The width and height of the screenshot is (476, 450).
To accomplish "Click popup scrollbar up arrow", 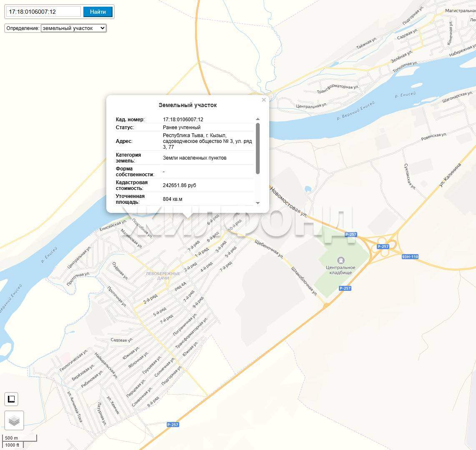I will (x=258, y=119).
